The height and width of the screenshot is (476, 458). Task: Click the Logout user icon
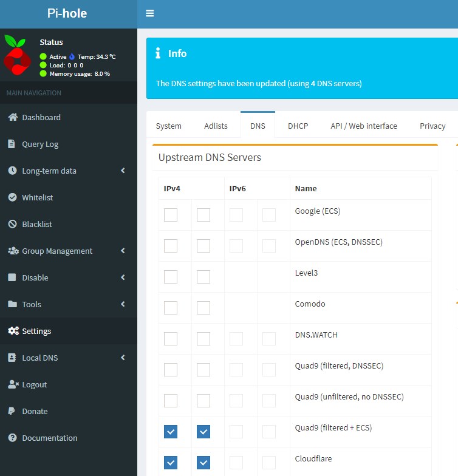click(13, 384)
